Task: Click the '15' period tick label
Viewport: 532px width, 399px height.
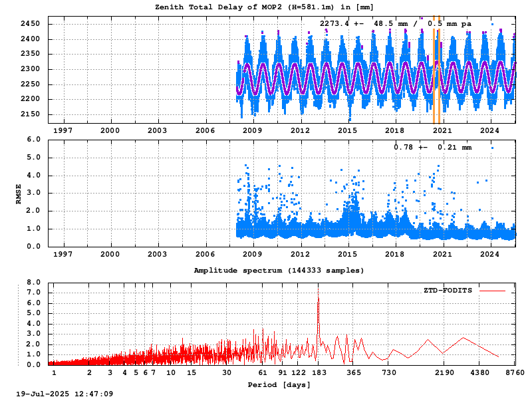Action: point(192,372)
